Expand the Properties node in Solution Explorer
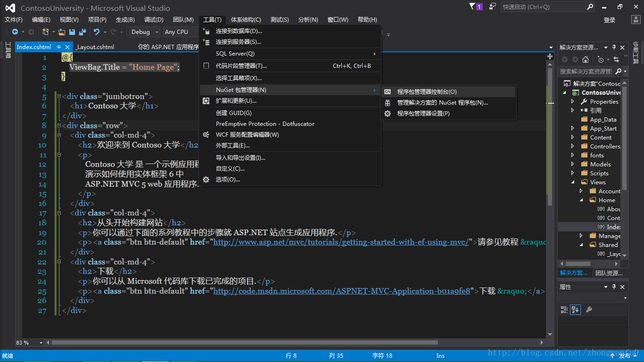Image resolution: width=644 pixels, height=362 pixels. point(572,102)
